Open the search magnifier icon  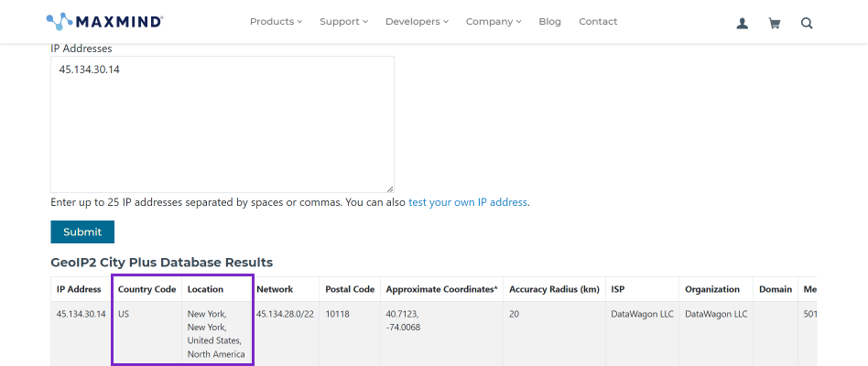(x=807, y=23)
